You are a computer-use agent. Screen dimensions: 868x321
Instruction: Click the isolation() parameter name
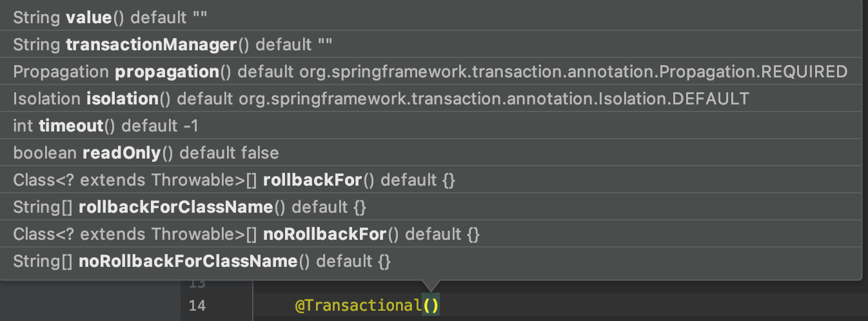[x=123, y=99]
